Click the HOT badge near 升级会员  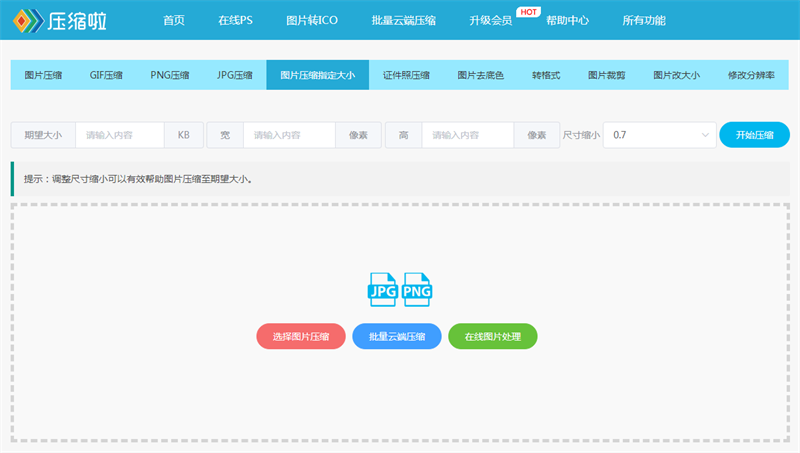pos(528,12)
